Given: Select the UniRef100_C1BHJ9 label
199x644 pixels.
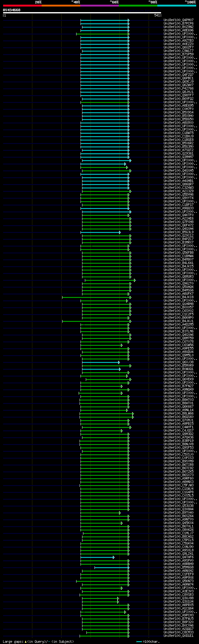Looking at the screenshot, I should (178, 136).
